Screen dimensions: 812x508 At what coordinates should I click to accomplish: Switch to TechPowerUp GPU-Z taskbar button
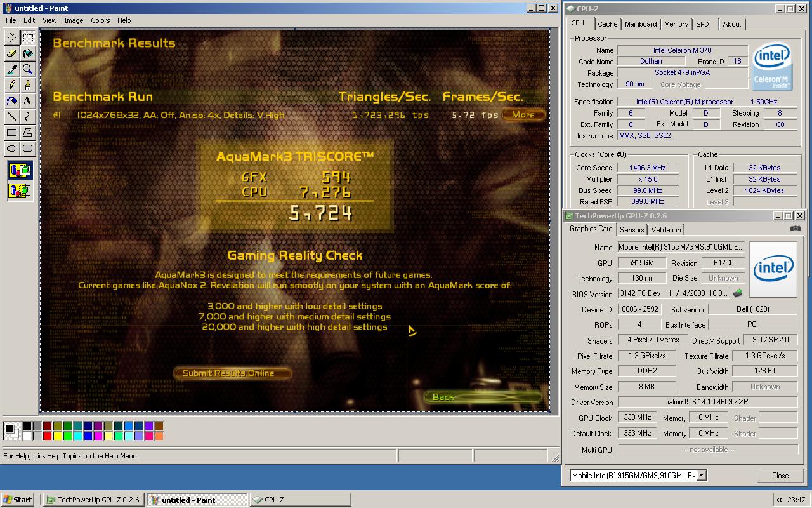[x=95, y=500]
